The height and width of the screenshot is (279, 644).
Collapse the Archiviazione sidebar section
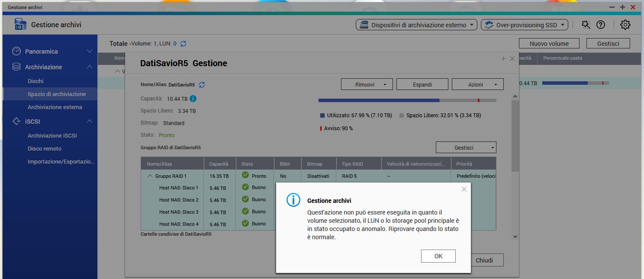pyautogui.click(x=89, y=67)
